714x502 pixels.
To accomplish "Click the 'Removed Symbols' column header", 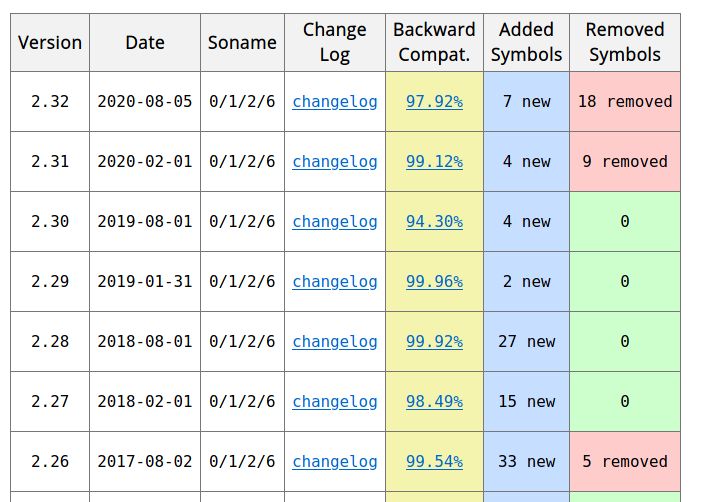I will click(x=625, y=42).
